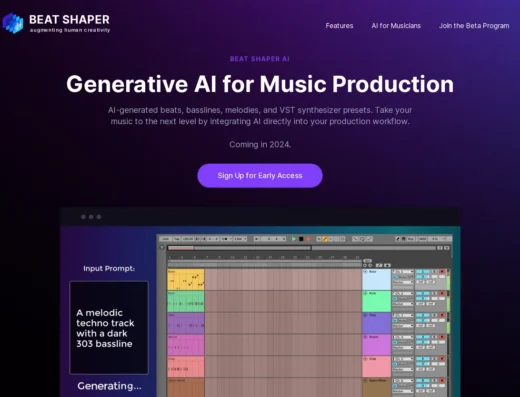
Task: Select the magenta Snare clip
Action: 186,345
